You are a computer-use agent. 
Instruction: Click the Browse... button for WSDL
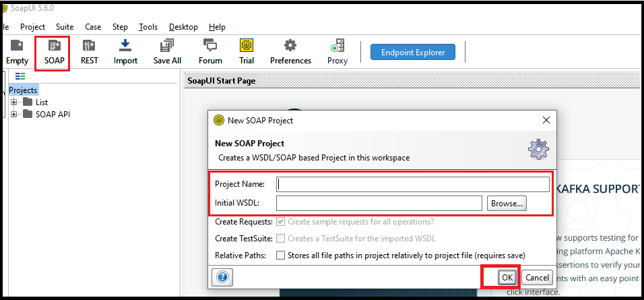point(507,203)
